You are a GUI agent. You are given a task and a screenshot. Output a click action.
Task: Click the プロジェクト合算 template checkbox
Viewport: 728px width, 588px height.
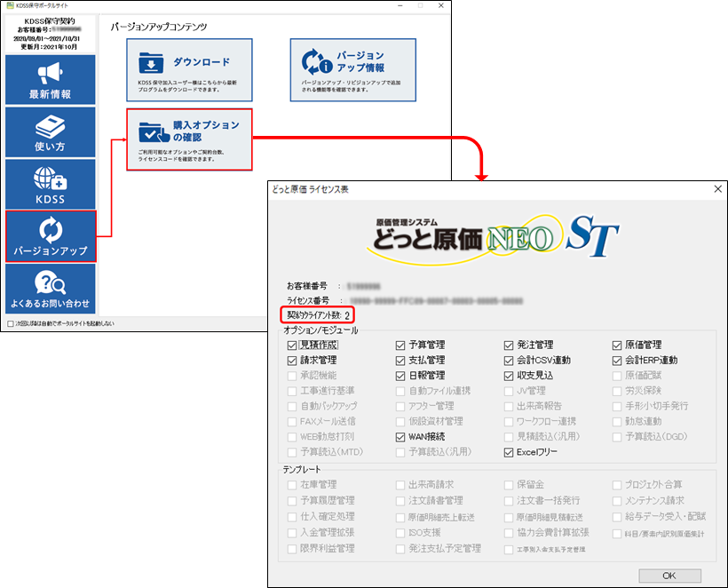(x=616, y=485)
